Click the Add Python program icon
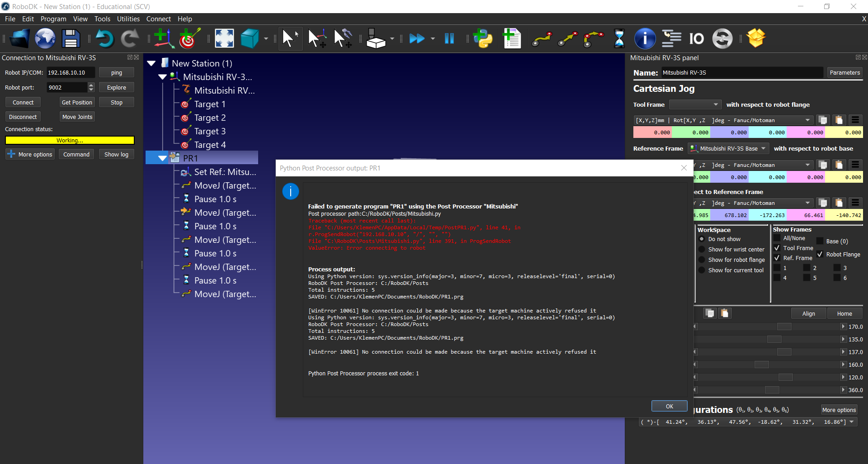Image resolution: width=868 pixels, height=464 pixels. [483, 39]
